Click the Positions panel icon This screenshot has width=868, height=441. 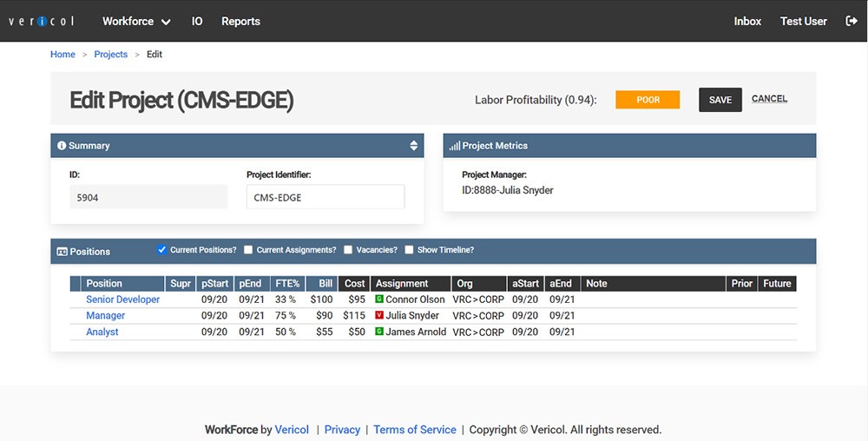point(62,252)
